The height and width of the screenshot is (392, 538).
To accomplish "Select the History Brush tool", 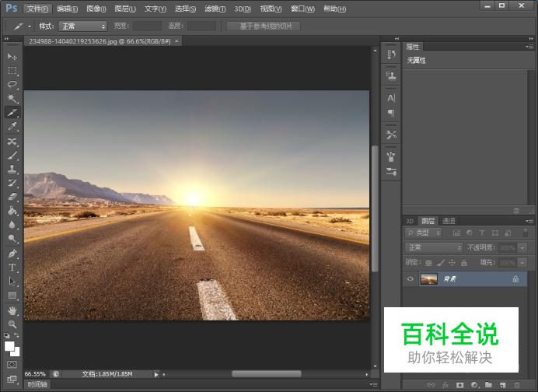I will coord(12,183).
